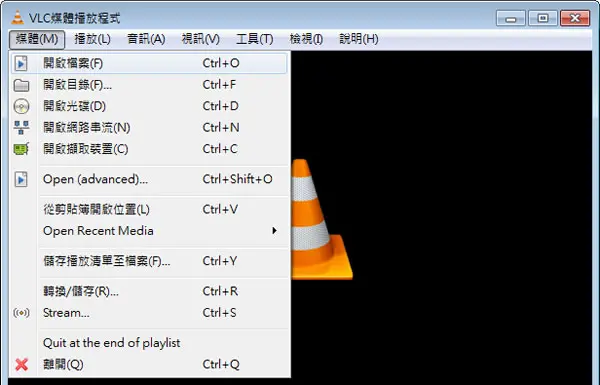Click the disc icon beside 開啟光碟(D)

click(21, 106)
